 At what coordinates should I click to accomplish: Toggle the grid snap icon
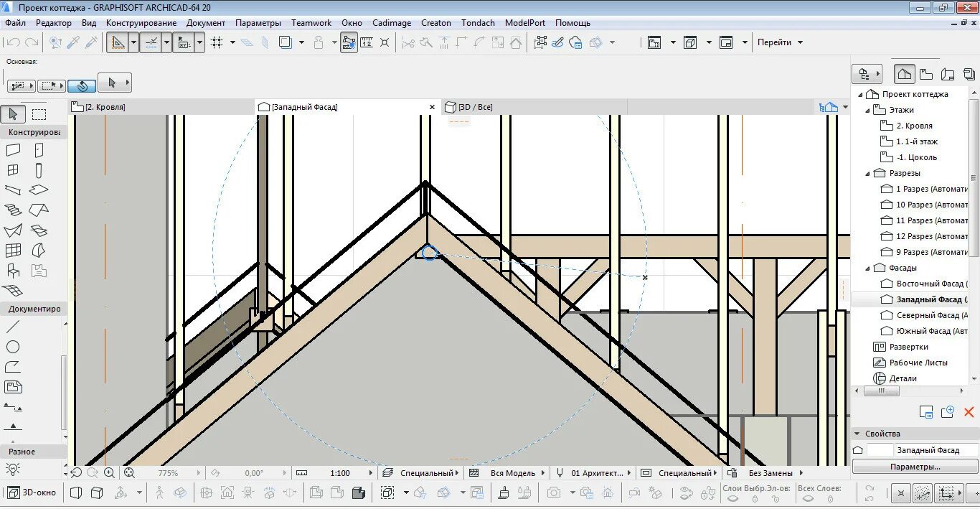coord(217,42)
